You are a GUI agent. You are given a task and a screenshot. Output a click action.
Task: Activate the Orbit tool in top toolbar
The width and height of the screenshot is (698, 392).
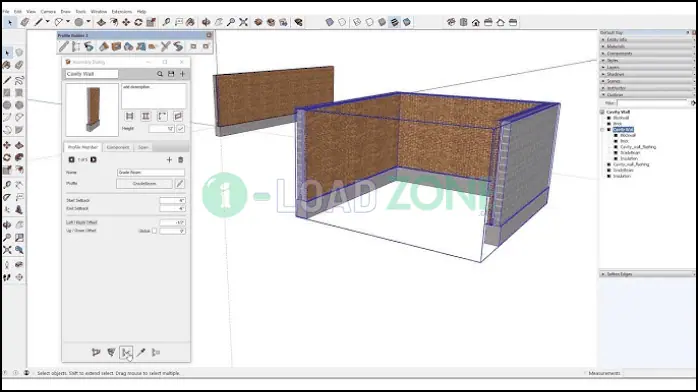click(x=206, y=22)
